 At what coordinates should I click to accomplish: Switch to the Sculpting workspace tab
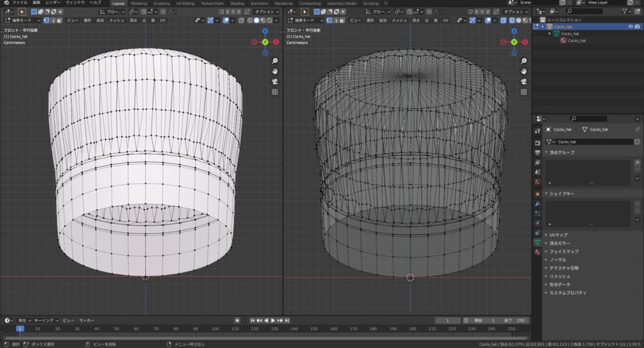coord(162,3)
